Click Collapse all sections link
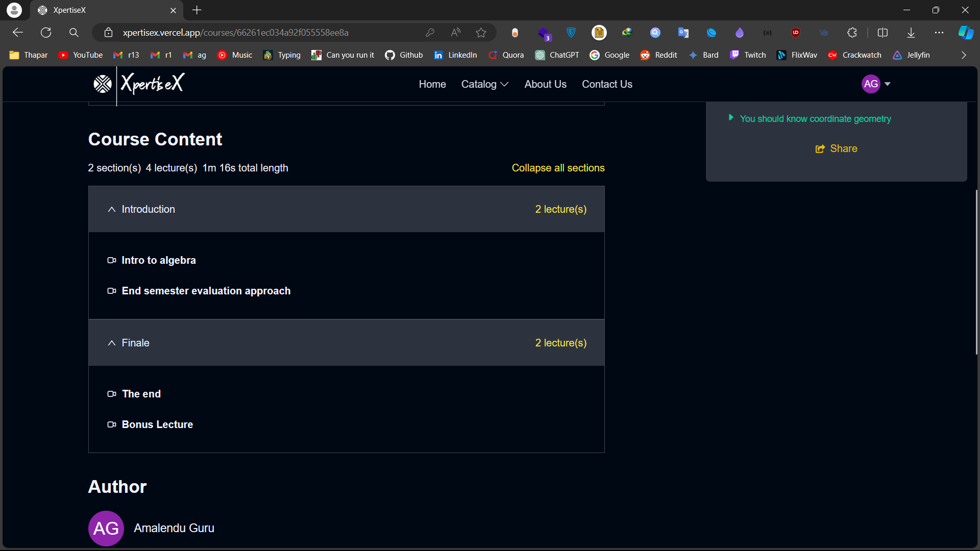 [x=558, y=168]
